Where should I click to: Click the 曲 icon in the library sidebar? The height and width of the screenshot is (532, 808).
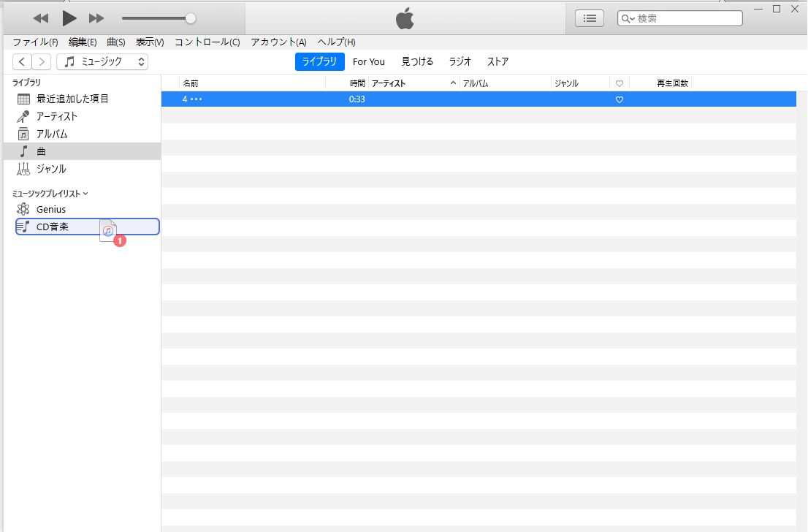pos(25,151)
